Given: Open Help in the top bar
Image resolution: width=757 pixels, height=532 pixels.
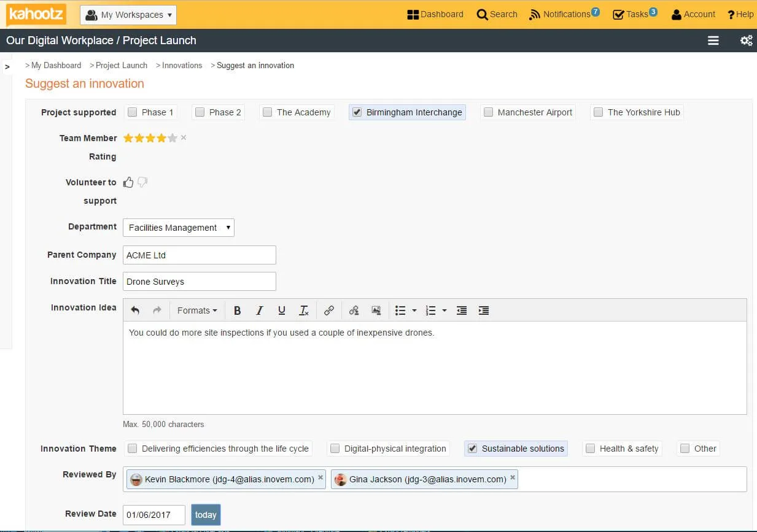Looking at the screenshot, I should coord(740,14).
